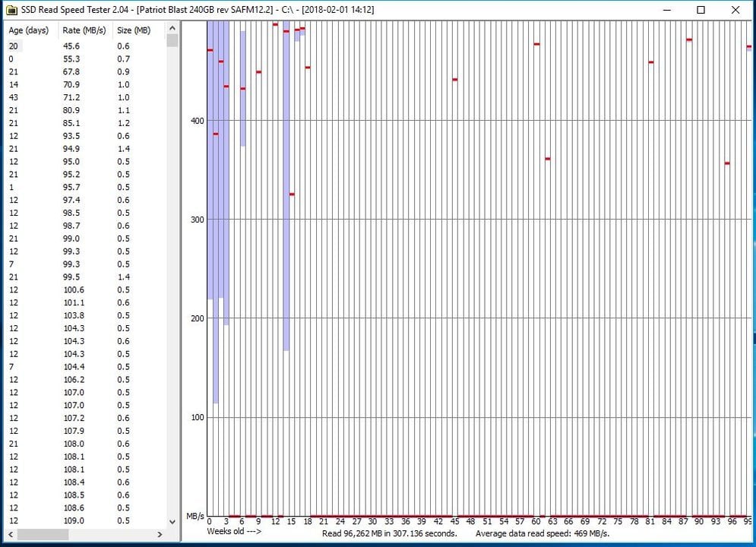
Task: Select the row with rate 95.0
Action: click(x=85, y=162)
